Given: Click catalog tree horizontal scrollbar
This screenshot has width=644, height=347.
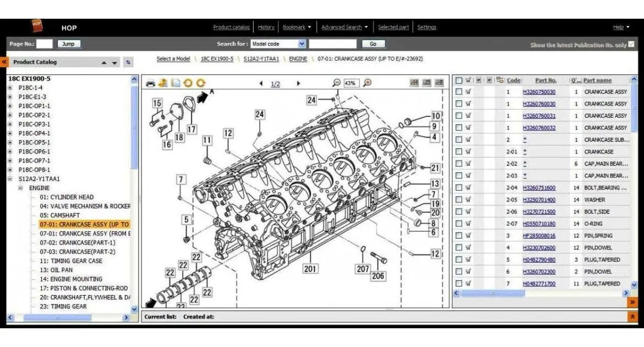Looking at the screenshot, I should (57, 317).
